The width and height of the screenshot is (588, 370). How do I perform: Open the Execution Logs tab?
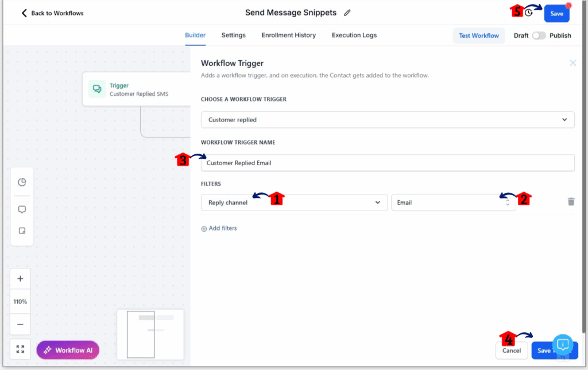pos(354,35)
